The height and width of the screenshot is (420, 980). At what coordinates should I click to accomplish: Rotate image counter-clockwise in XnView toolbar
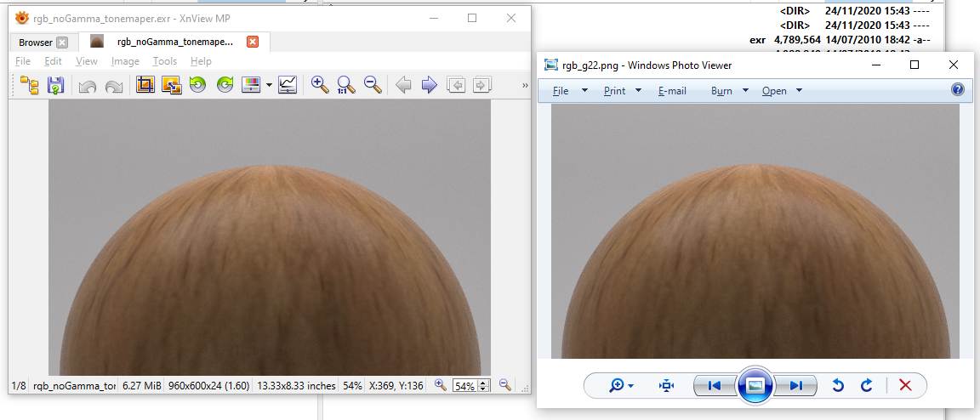coord(197,85)
